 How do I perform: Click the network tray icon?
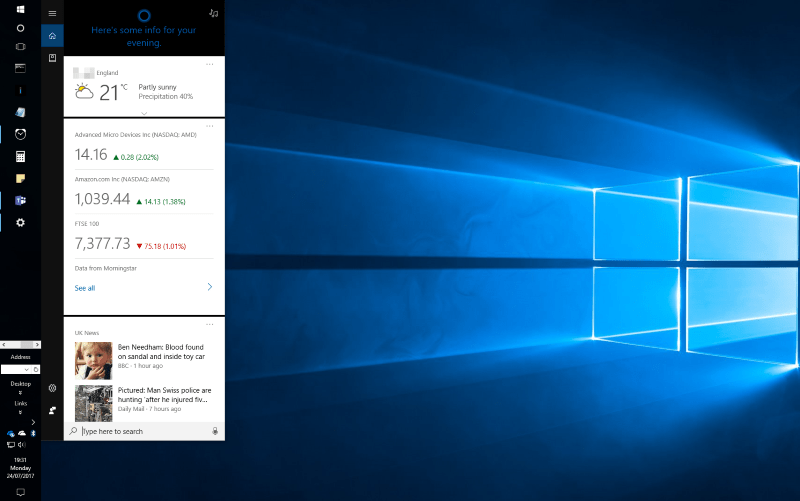11,445
